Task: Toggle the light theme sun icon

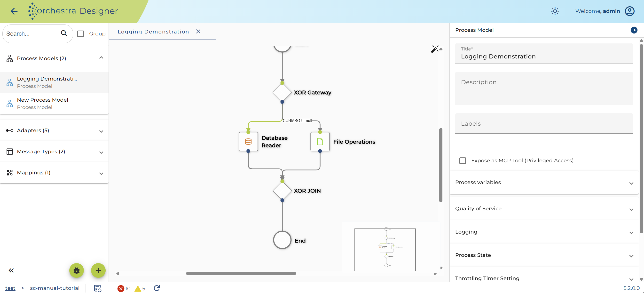Action: tap(555, 11)
